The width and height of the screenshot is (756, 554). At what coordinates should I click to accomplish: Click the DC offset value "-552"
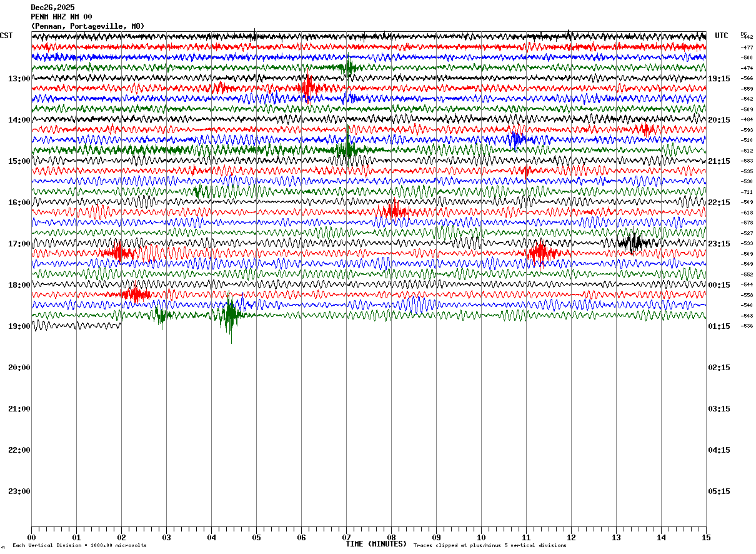coord(747,274)
